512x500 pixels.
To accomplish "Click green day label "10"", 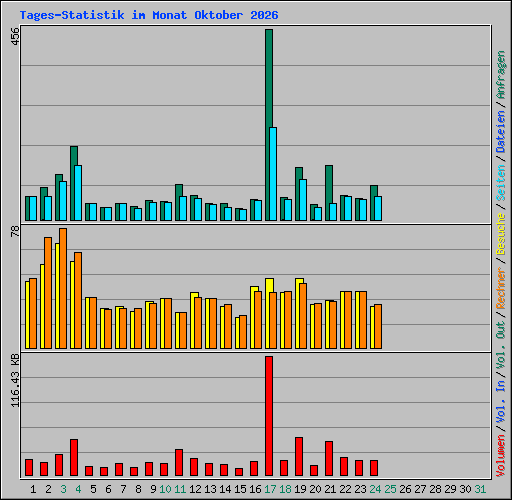I will pyautogui.click(x=165, y=489).
